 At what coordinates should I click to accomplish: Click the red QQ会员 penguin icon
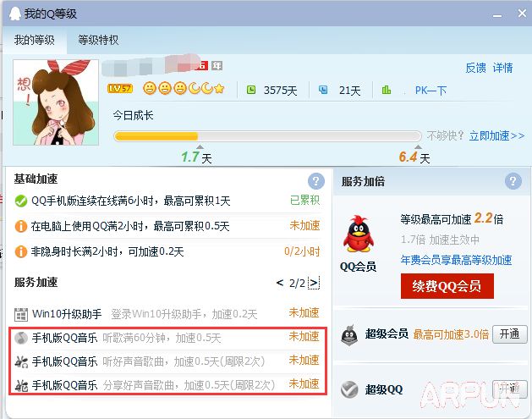(359, 234)
